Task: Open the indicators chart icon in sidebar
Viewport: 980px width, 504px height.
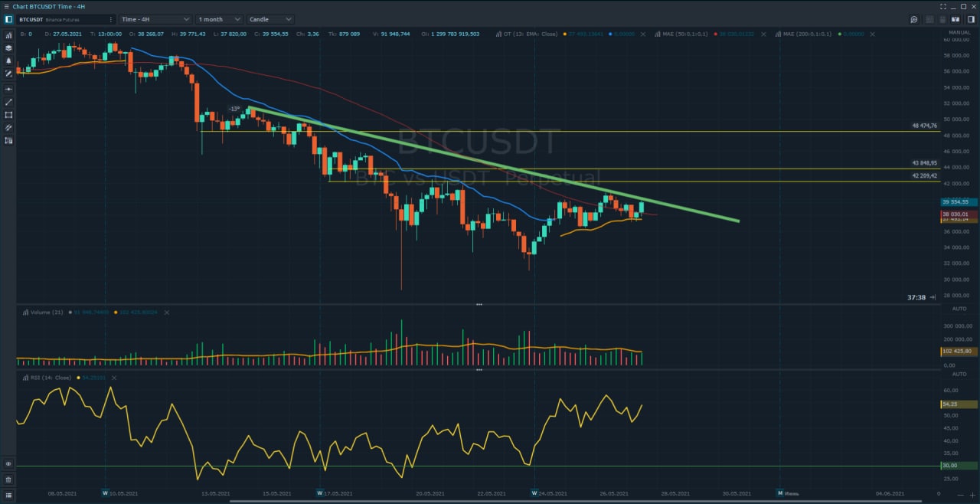Action: 8,35
